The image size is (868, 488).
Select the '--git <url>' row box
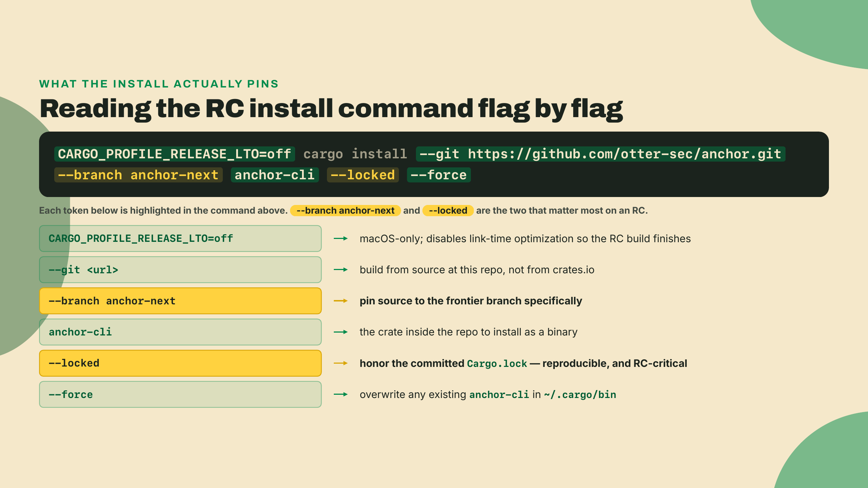tap(180, 270)
